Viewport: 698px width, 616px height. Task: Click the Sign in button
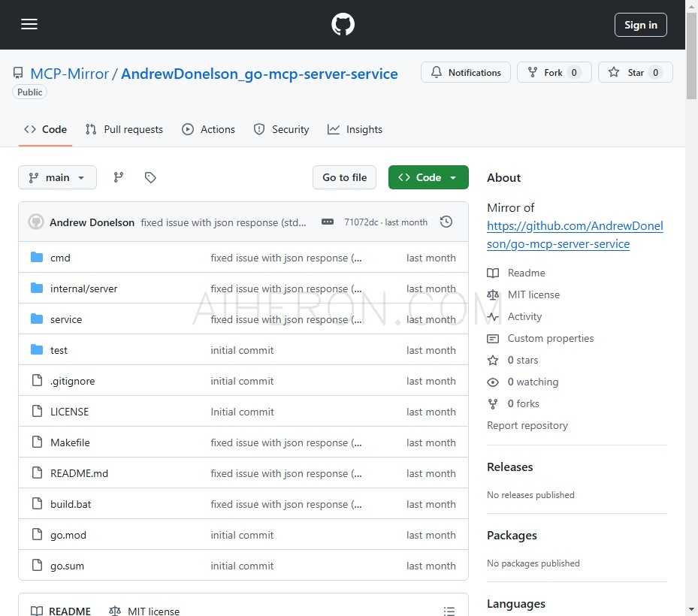coord(640,24)
